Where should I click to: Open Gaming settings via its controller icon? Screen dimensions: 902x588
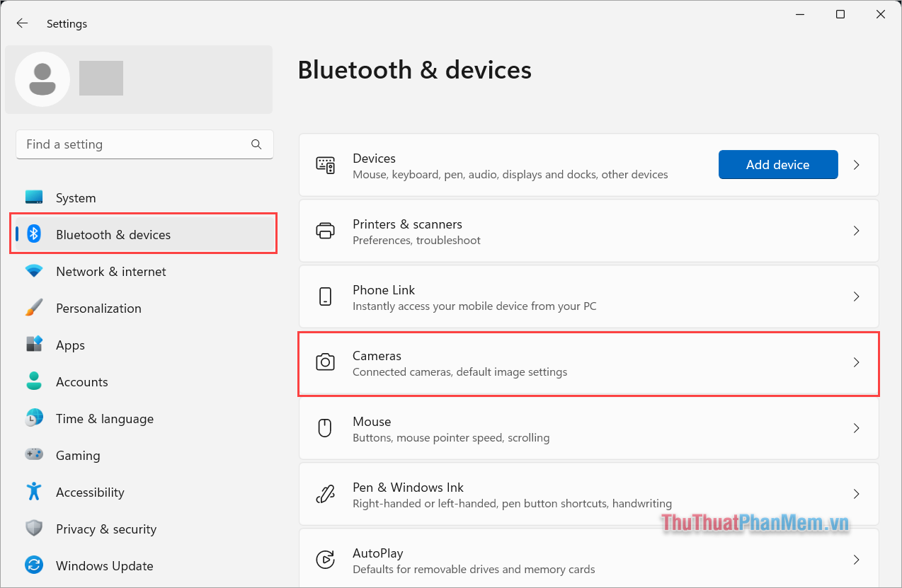(x=33, y=455)
